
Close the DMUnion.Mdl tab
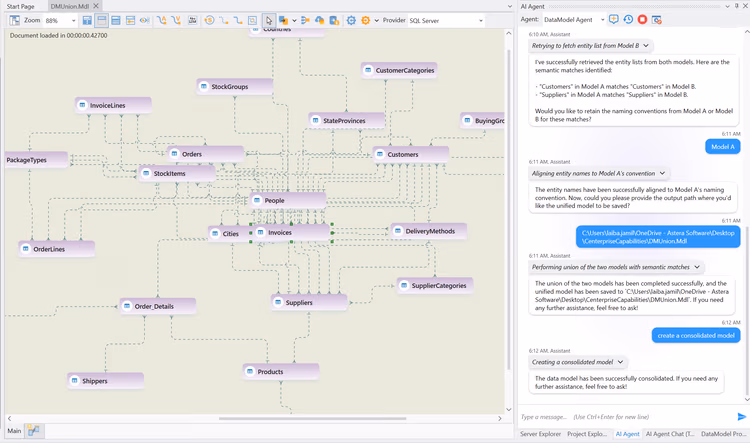pyautogui.click(x=96, y=6)
